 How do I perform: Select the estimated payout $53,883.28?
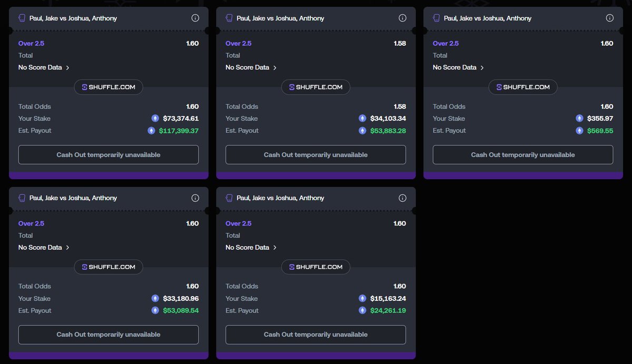point(388,131)
